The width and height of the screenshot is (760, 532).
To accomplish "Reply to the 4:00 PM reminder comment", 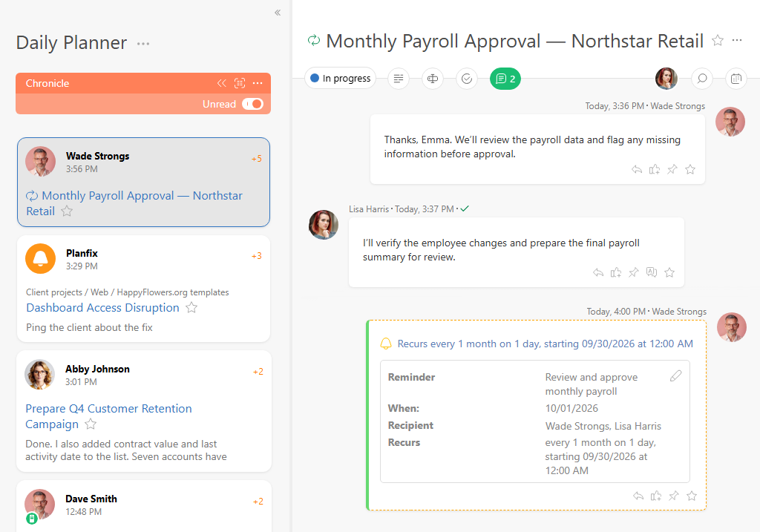I will pyautogui.click(x=638, y=496).
